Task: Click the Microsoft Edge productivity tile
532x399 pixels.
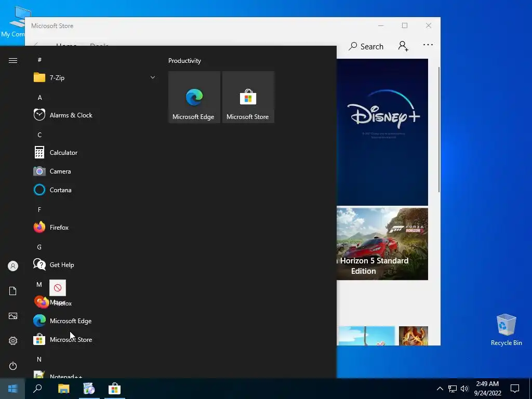Action: click(194, 97)
